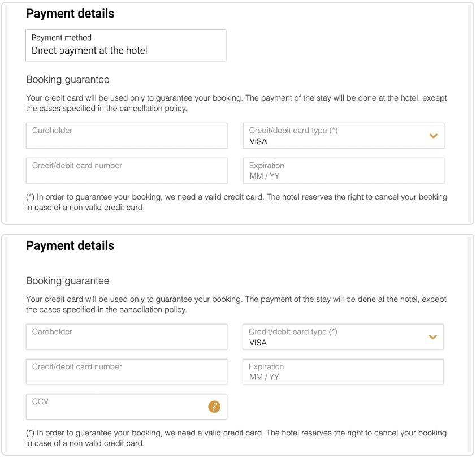The image size is (476, 458).
Task: Select card number field in Payment method panel
Action: 127,171
